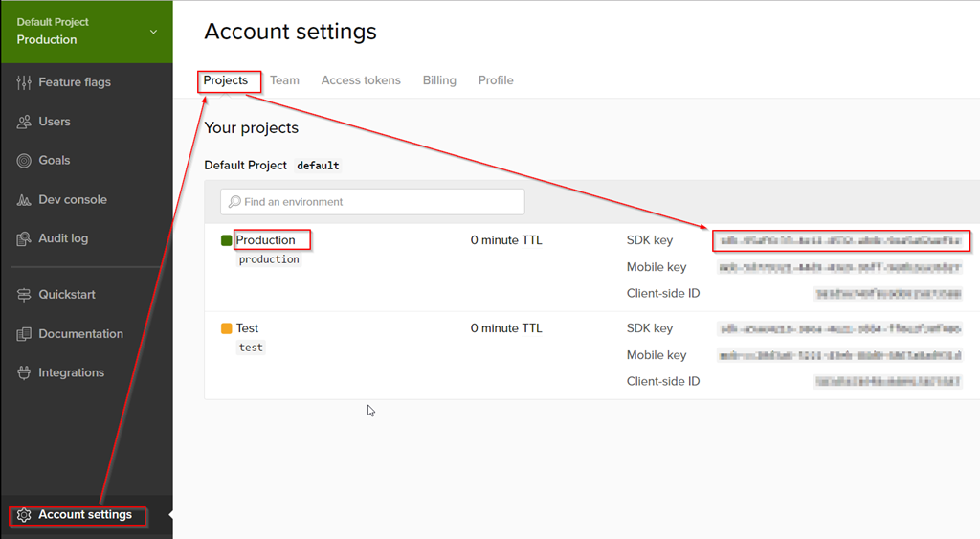980x539 pixels.
Task: Collapse sidebar using the arrow handle
Action: (x=170, y=515)
